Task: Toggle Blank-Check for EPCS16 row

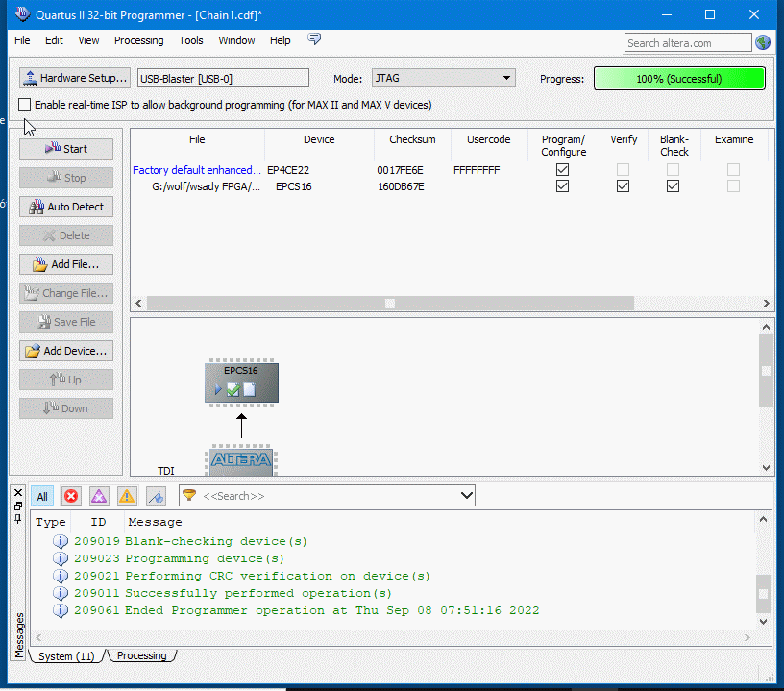Action: (674, 186)
